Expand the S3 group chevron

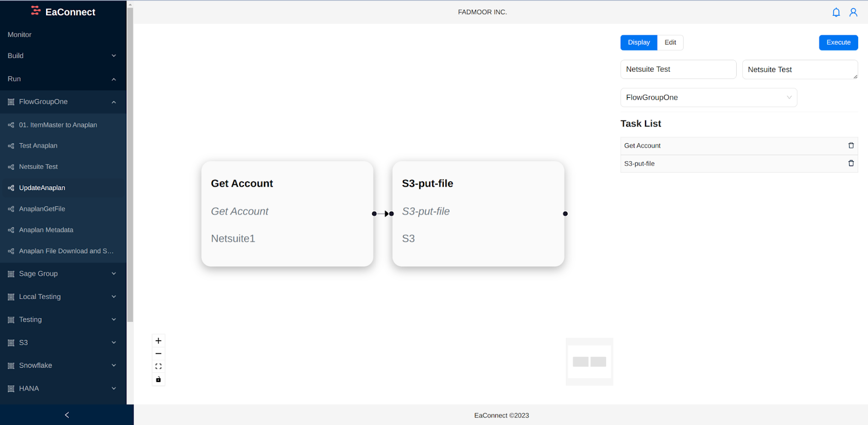(x=114, y=342)
